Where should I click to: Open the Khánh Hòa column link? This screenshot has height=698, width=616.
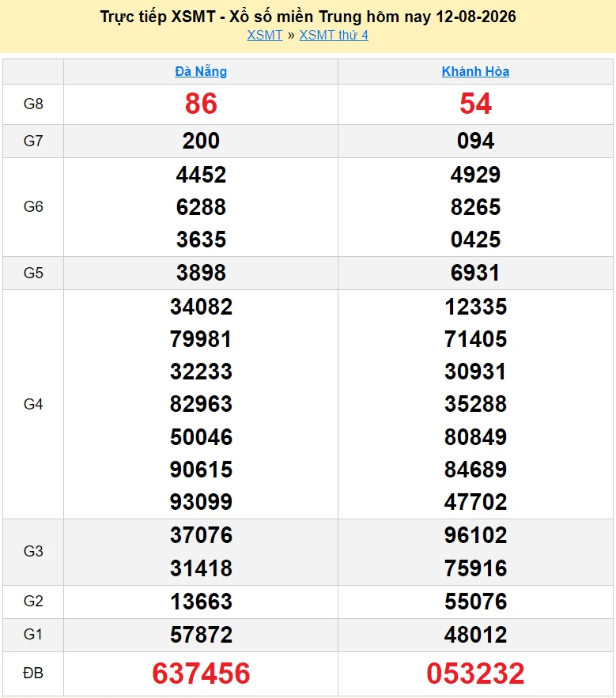475,71
